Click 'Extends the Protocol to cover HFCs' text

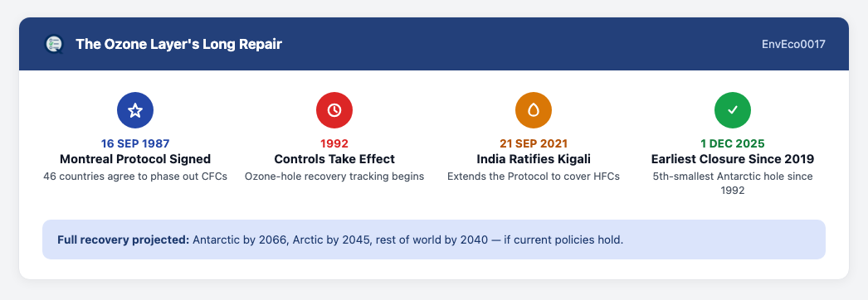pos(534,177)
